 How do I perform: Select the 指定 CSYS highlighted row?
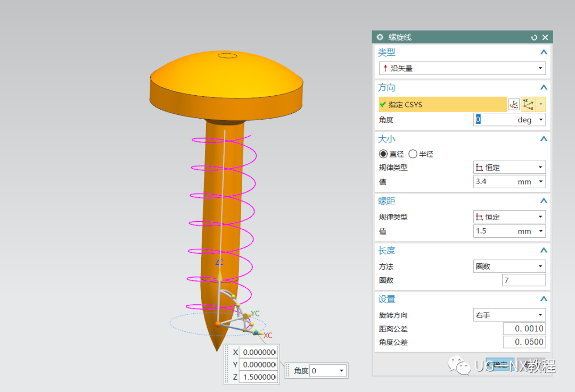[x=442, y=104]
